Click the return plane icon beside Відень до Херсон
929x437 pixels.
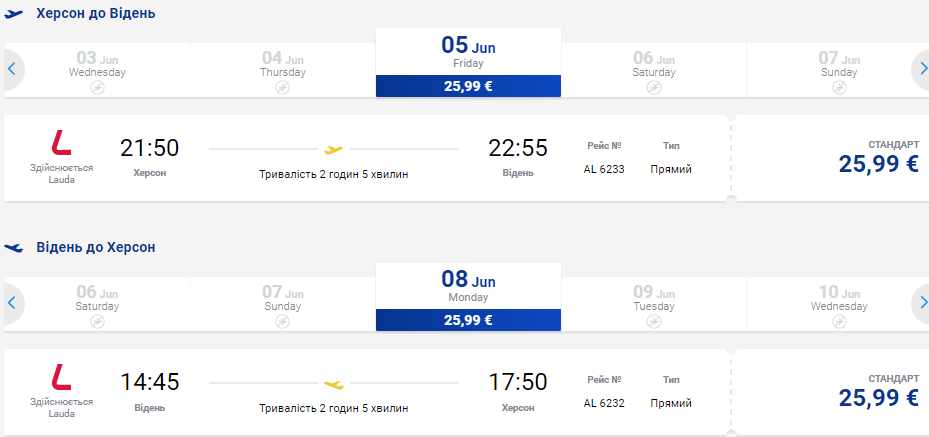click(14, 247)
